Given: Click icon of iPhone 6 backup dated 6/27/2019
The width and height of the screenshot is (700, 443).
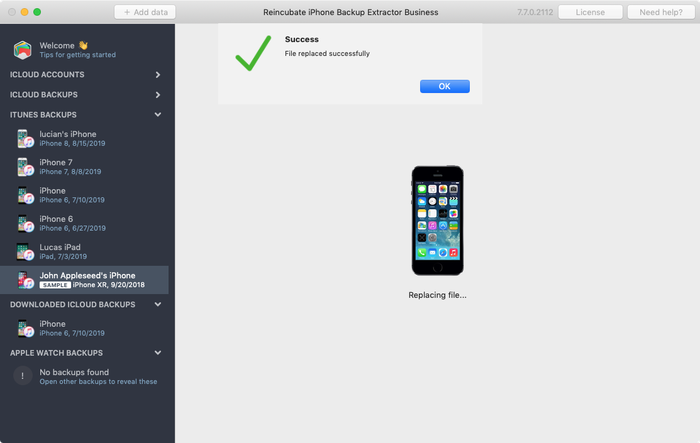Looking at the screenshot, I should tap(25, 223).
